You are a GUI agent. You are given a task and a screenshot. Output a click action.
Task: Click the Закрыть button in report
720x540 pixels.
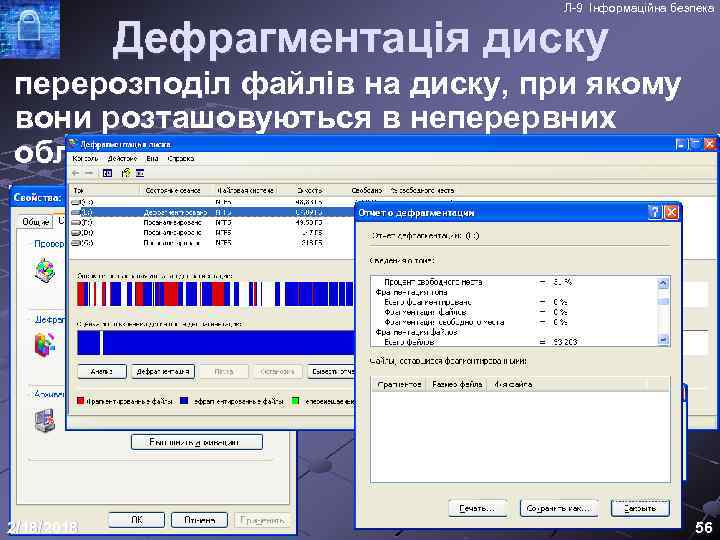pos(640,508)
